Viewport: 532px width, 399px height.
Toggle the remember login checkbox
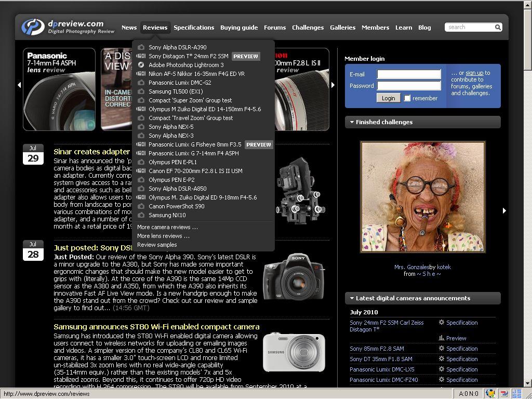click(407, 98)
